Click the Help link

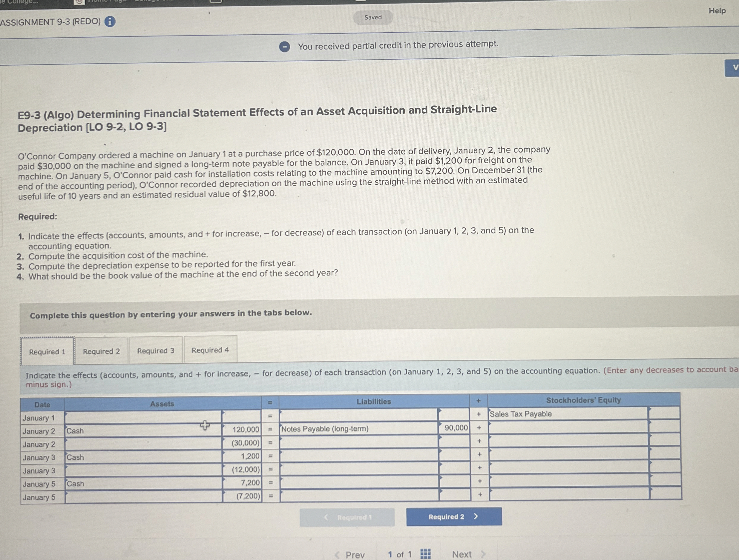pos(717,10)
